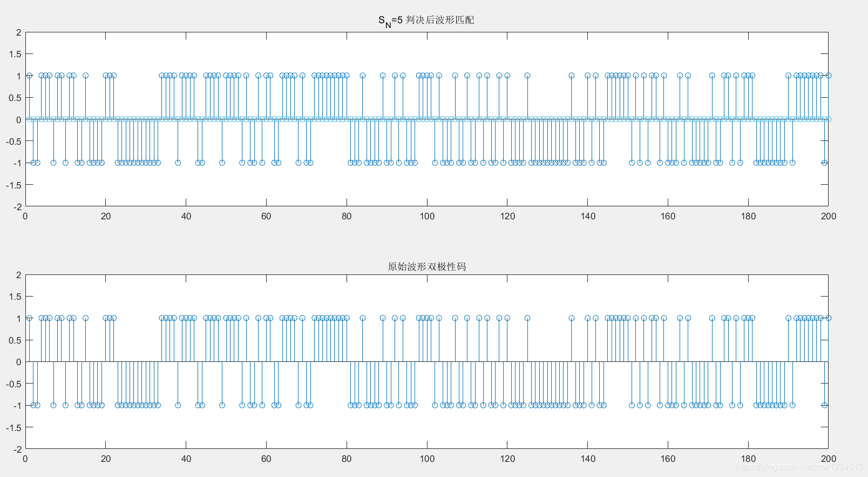Click y-axis tick label '-1.5' on bottom plot
This screenshot has width=868, height=477.
(x=13, y=428)
